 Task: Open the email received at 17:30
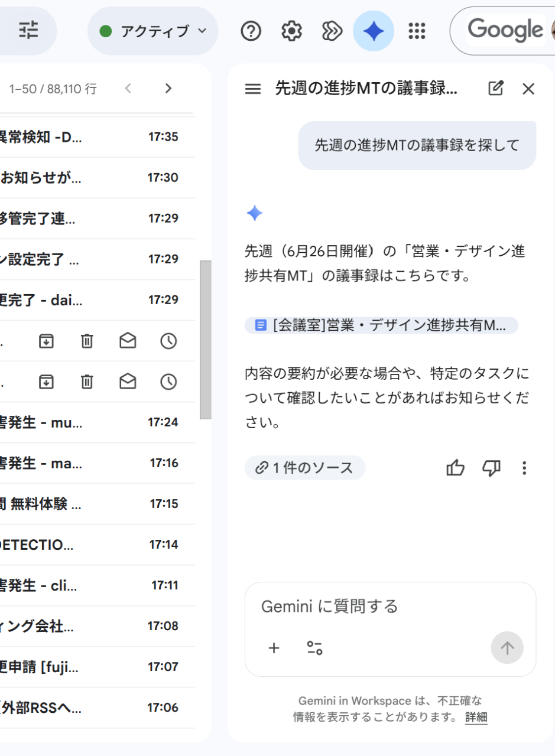[x=98, y=178]
